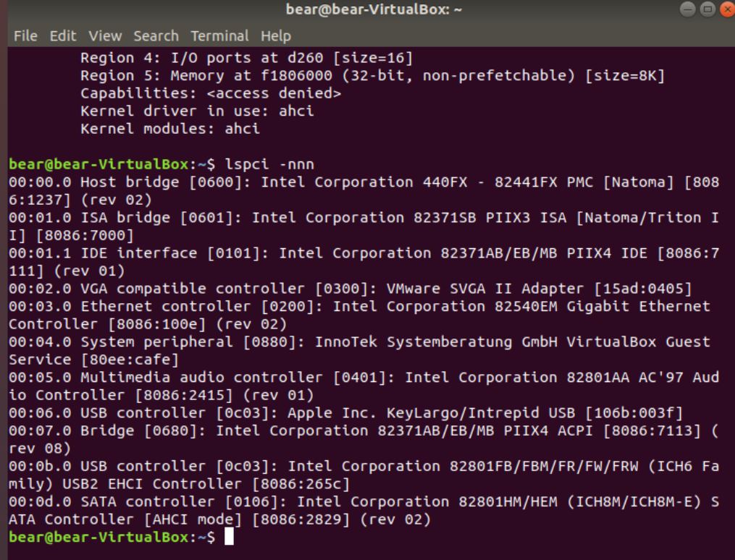Click 'InnoTek Systemberatung GmbH' text
Viewport: 735px width, 560px height.
[x=436, y=341]
